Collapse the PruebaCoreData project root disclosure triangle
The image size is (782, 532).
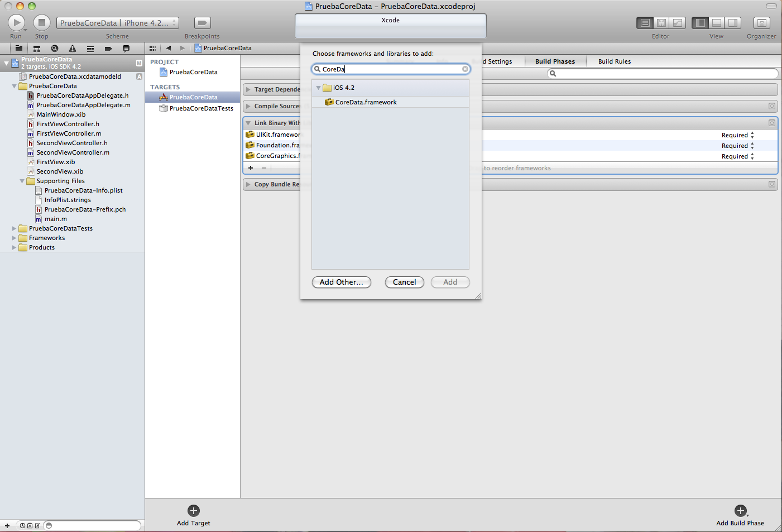pos(7,63)
